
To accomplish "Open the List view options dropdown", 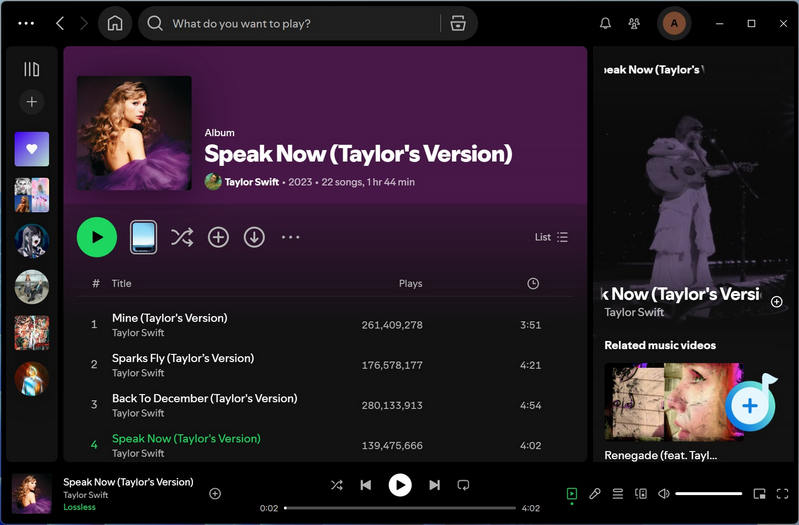I will (x=551, y=237).
